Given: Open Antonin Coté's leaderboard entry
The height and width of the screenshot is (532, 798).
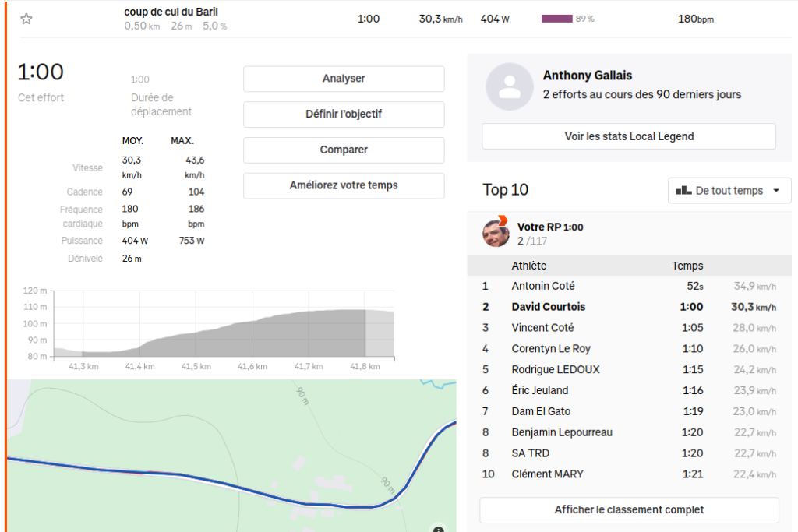Looking at the screenshot, I should click(542, 286).
